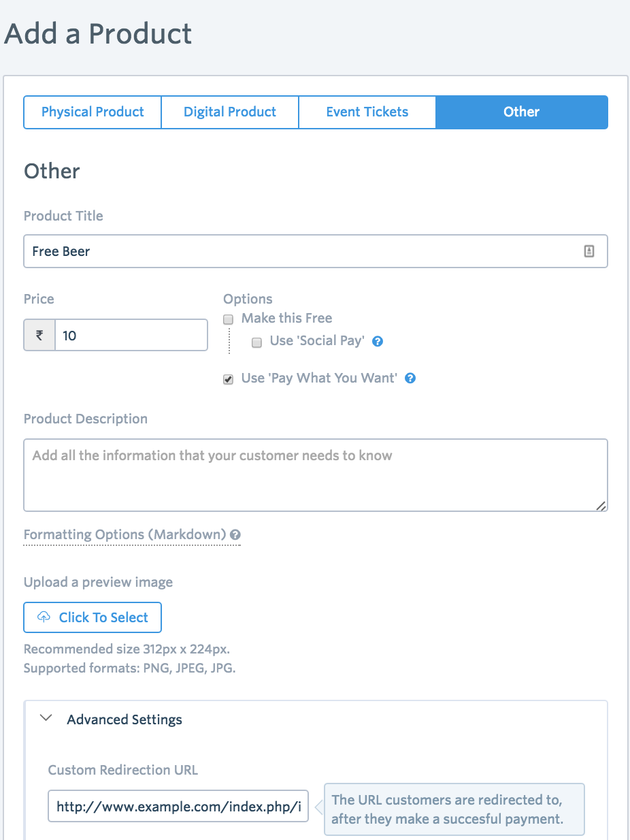This screenshot has height=840, width=630.
Task: Uncheck Use 'Pay What You Want'
Action: point(229,379)
